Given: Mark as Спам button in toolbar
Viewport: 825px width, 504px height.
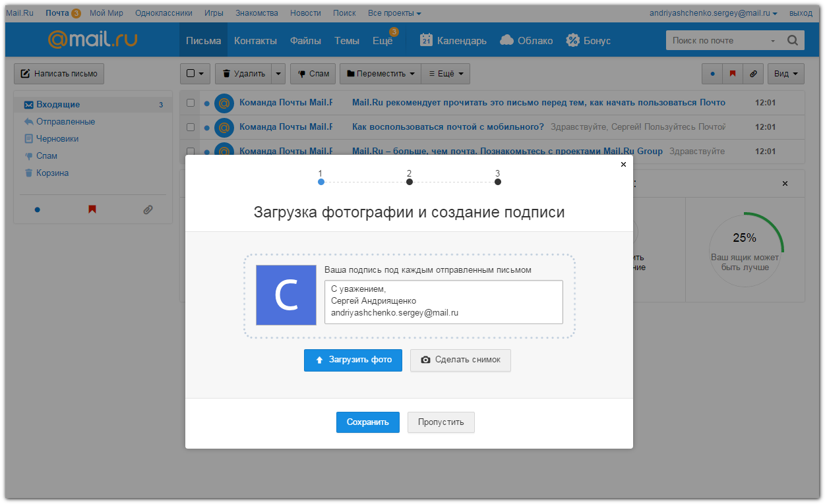Looking at the screenshot, I should (313, 74).
